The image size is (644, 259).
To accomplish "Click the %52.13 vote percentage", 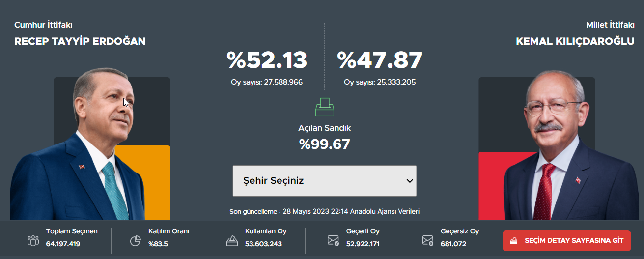I will [267, 60].
